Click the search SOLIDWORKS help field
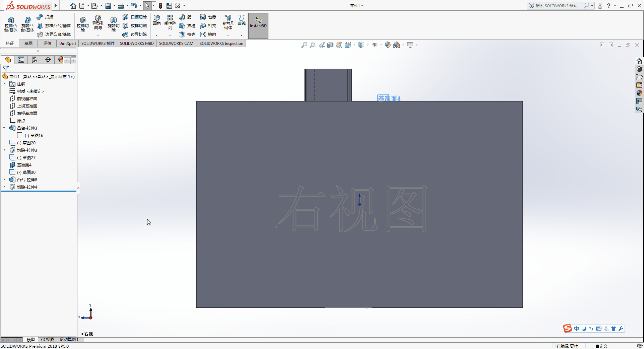This screenshot has width=644, height=349. [556, 6]
